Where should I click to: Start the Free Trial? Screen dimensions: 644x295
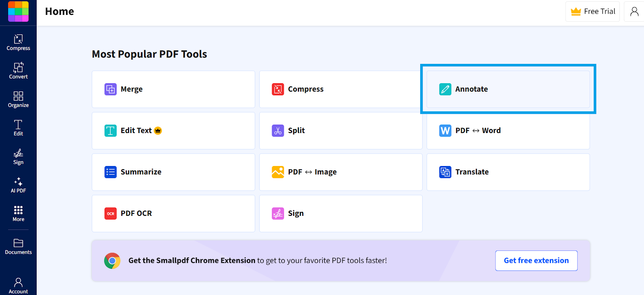click(592, 11)
